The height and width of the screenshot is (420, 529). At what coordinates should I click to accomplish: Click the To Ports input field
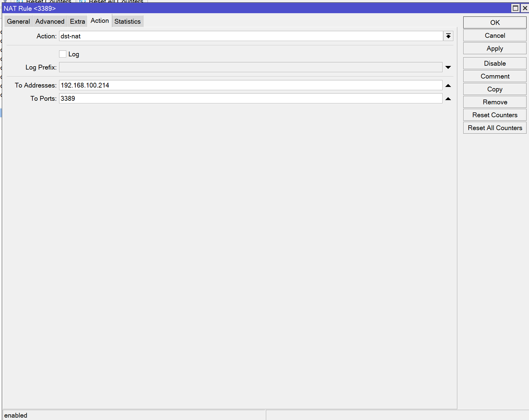251,99
